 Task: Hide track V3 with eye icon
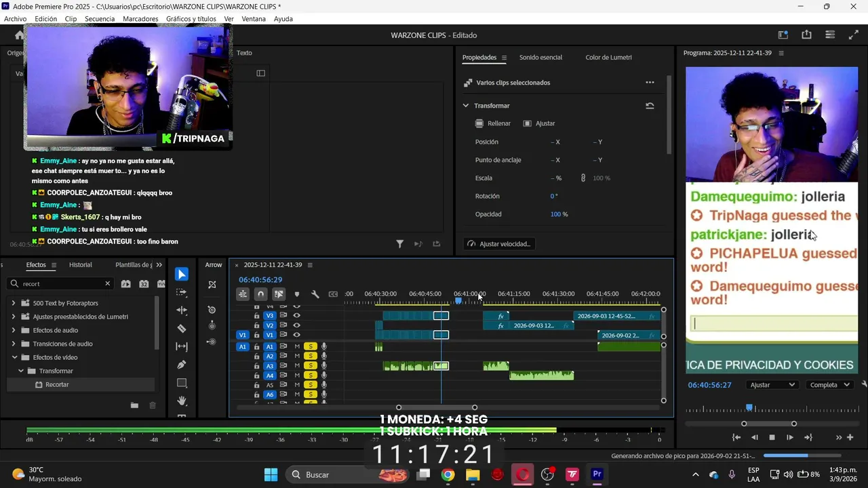click(296, 316)
